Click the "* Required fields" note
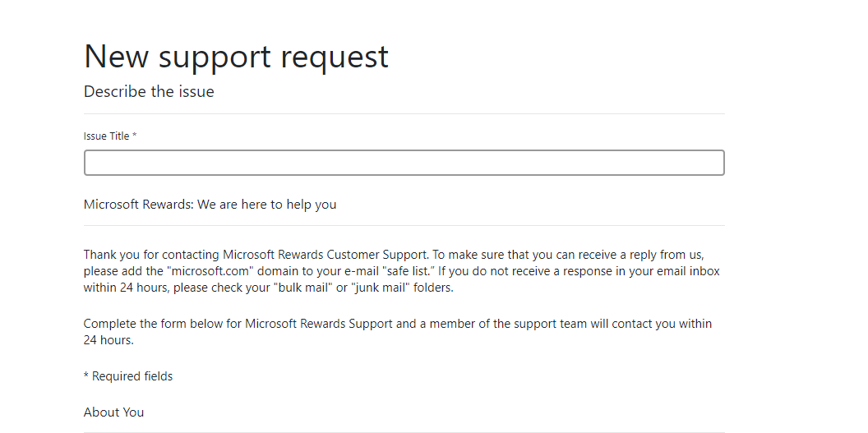 [x=128, y=376]
